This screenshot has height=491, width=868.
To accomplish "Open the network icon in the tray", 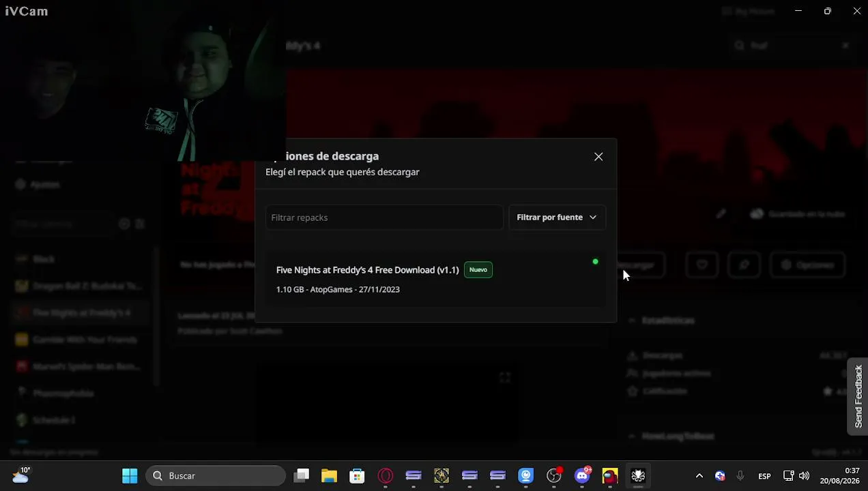I will click(788, 476).
